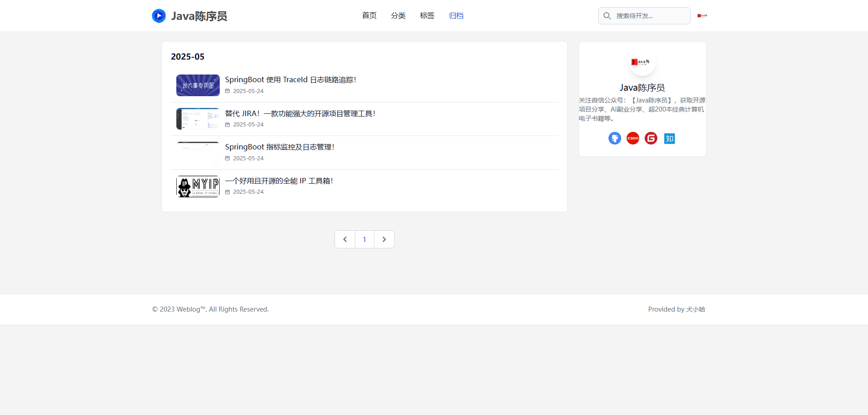Click the search magnifier icon
868x415 pixels.
(x=607, y=16)
